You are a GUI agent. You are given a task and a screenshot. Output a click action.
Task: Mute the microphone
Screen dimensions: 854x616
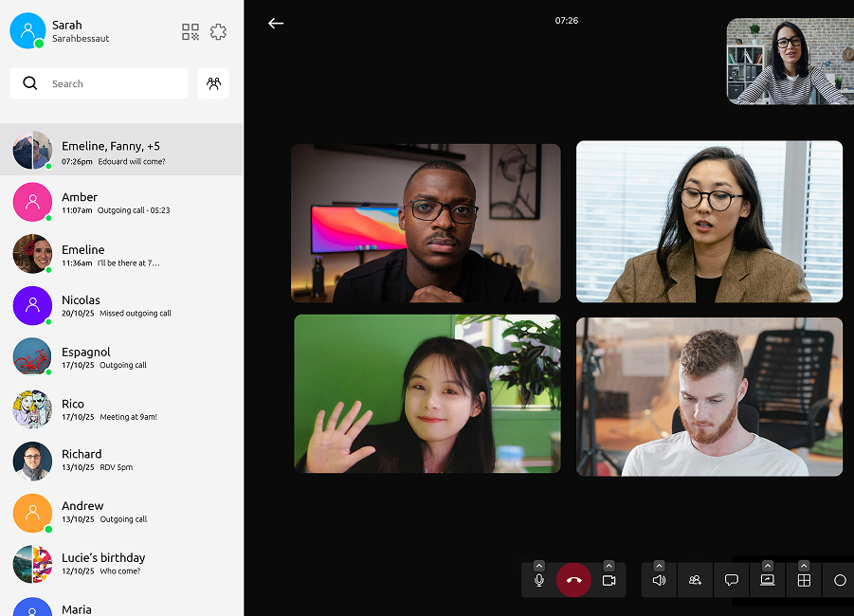point(538,580)
